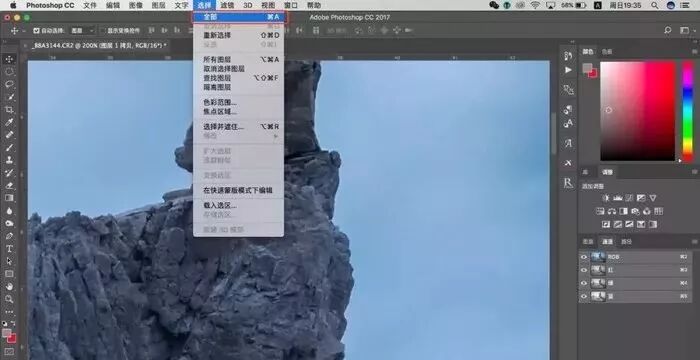Add a Brightness/Contrast adjustment
This screenshot has width=700, height=360.
[x=606, y=198]
